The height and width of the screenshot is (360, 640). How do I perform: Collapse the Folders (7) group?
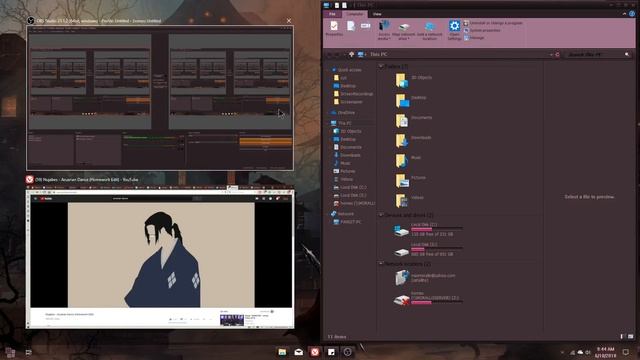(380, 66)
